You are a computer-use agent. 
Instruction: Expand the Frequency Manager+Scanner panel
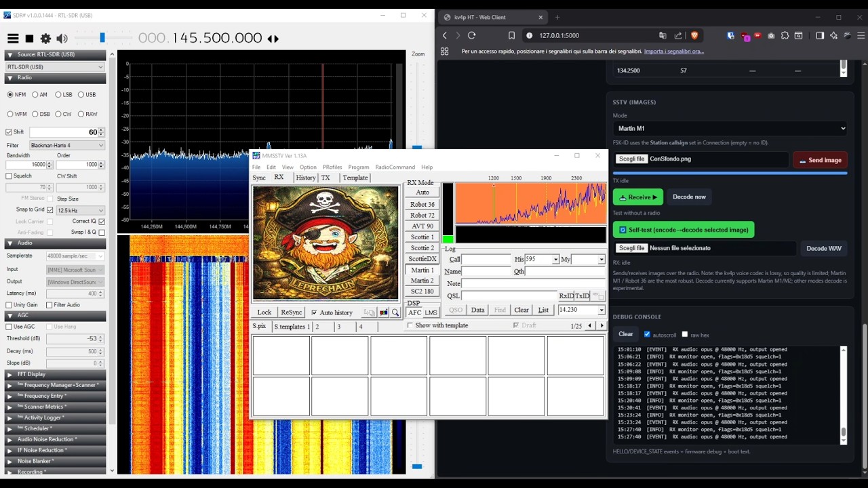pyautogui.click(x=55, y=385)
